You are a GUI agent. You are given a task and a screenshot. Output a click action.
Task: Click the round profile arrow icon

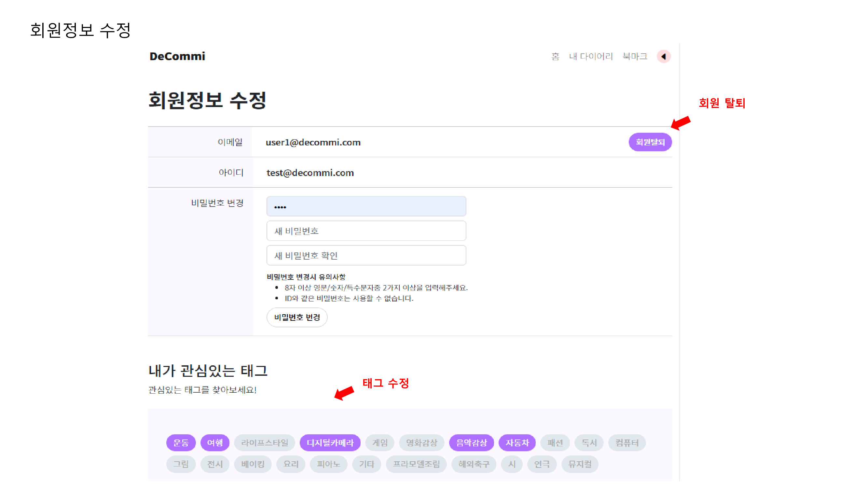coord(664,56)
